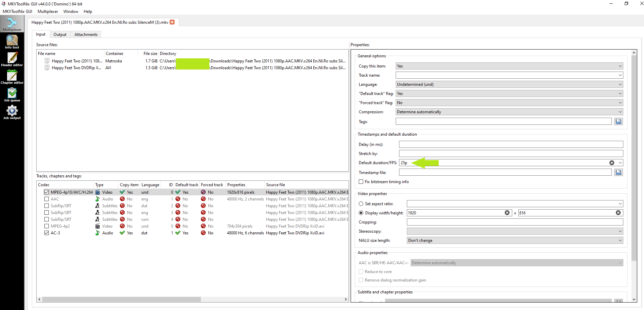Viewport: 644px width, 310px height.
Task: Open the Window menu
Action: click(71, 12)
